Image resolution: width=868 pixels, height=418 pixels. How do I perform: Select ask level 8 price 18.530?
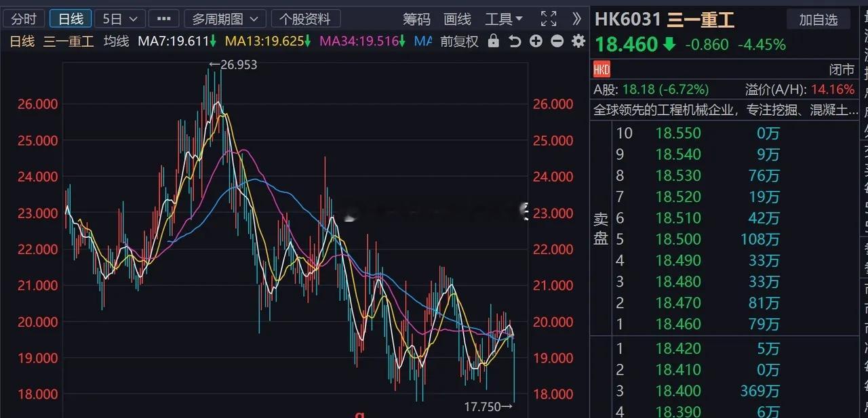(x=678, y=175)
